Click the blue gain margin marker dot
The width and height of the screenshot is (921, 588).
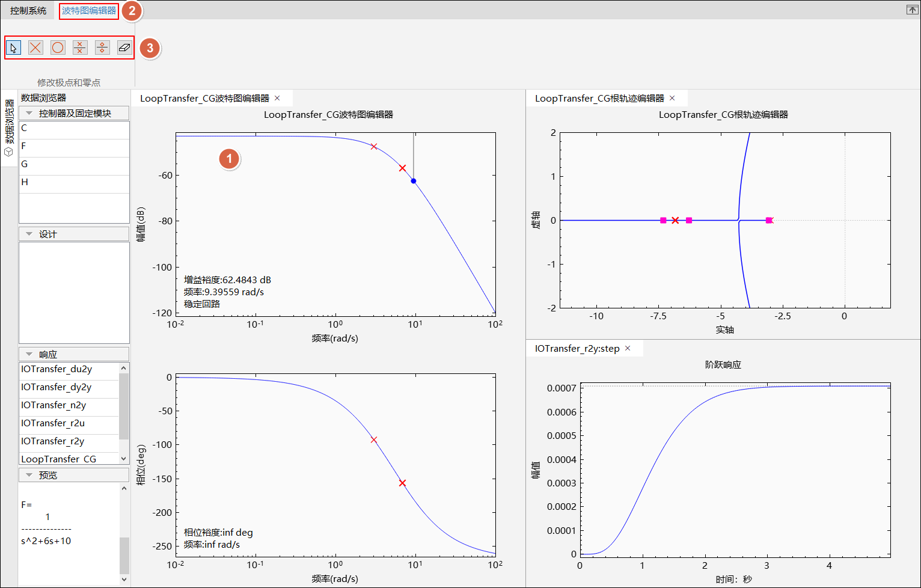tap(414, 181)
